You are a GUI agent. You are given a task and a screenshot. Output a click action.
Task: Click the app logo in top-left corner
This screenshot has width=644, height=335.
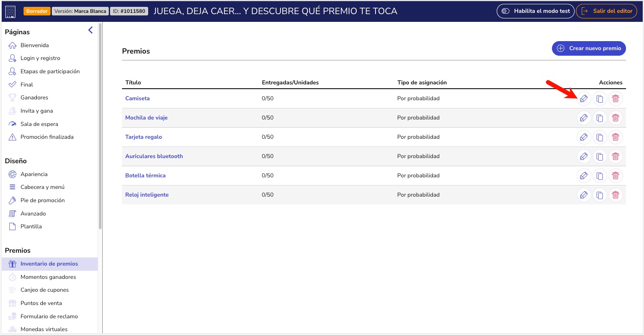[x=11, y=11]
